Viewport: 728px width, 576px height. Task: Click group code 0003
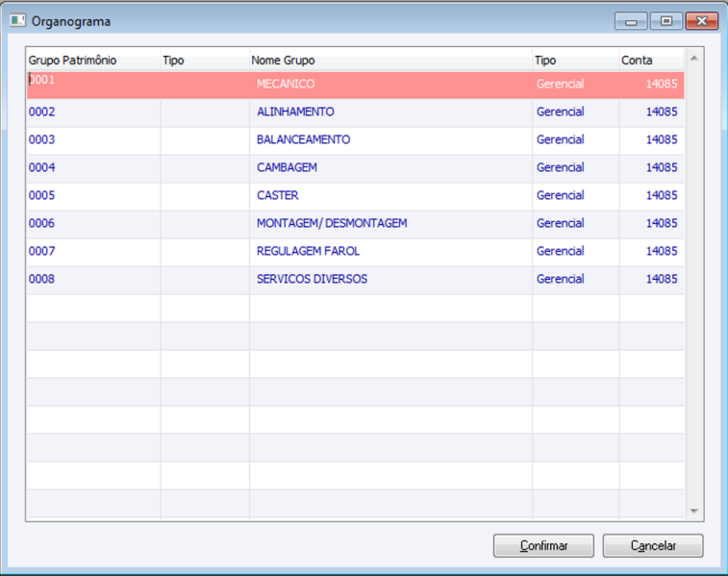click(x=41, y=139)
